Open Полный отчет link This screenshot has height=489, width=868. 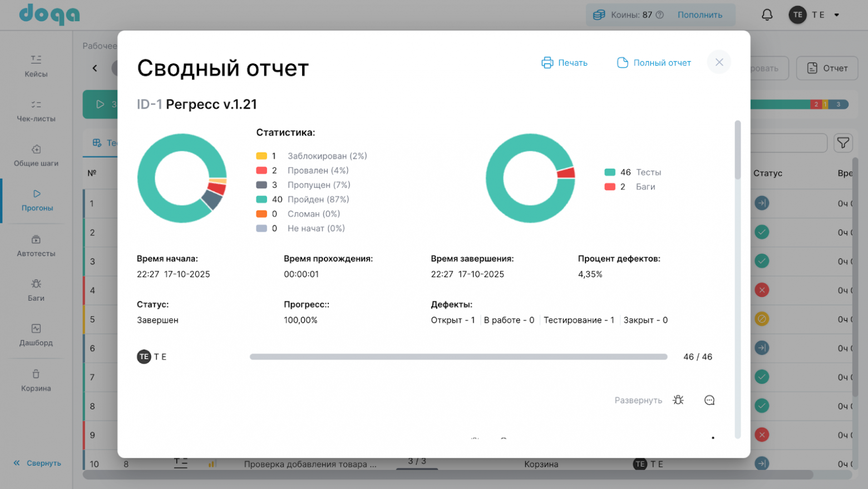pyautogui.click(x=654, y=63)
